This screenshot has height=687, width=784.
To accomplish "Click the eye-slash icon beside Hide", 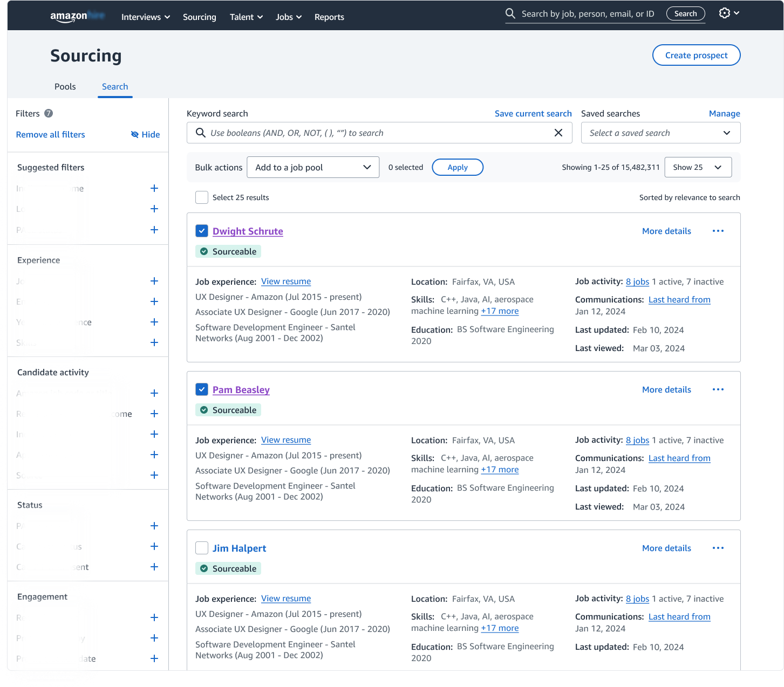I will pyautogui.click(x=135, y=134).
